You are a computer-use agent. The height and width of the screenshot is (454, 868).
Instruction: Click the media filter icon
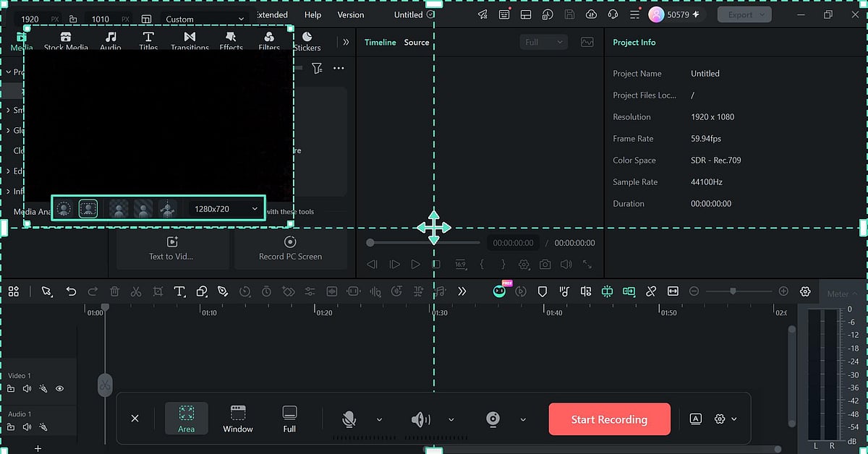click(317, 68)
